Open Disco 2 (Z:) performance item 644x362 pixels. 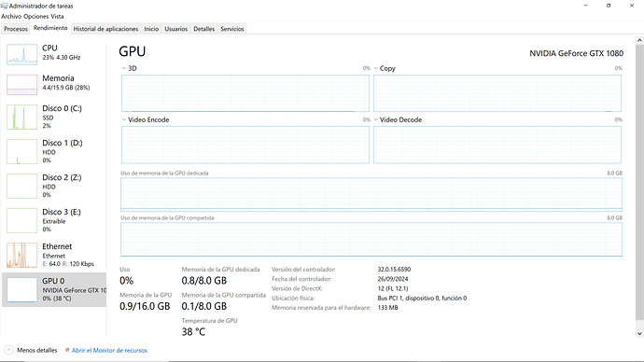(54, 186)
